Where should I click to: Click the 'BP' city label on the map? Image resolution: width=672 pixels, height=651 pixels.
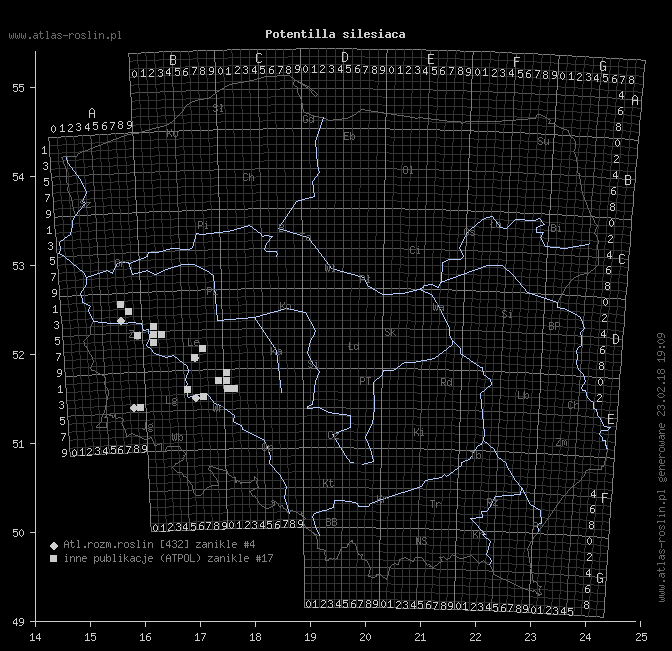[x=554, y=327]
